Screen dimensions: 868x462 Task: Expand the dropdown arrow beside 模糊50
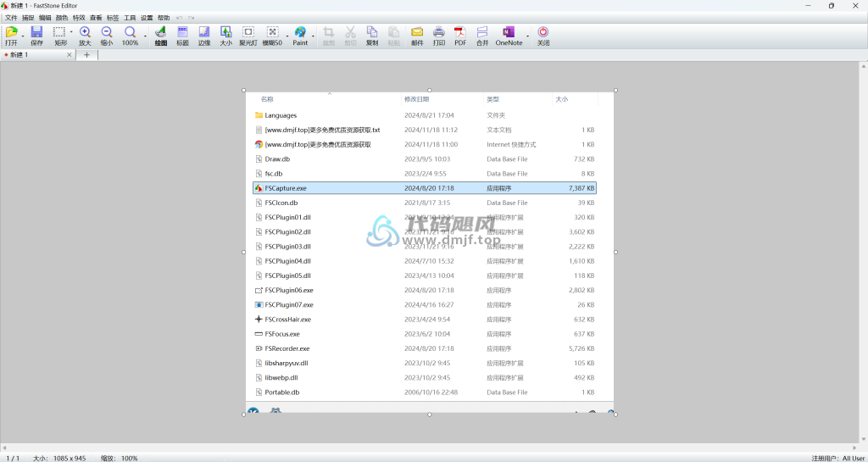point(287,36)
